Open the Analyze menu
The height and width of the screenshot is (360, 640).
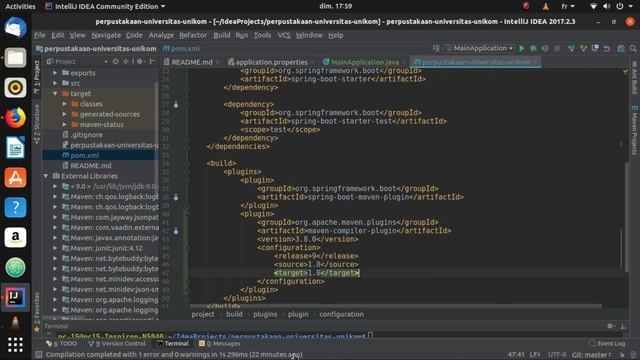click(161, 36)
